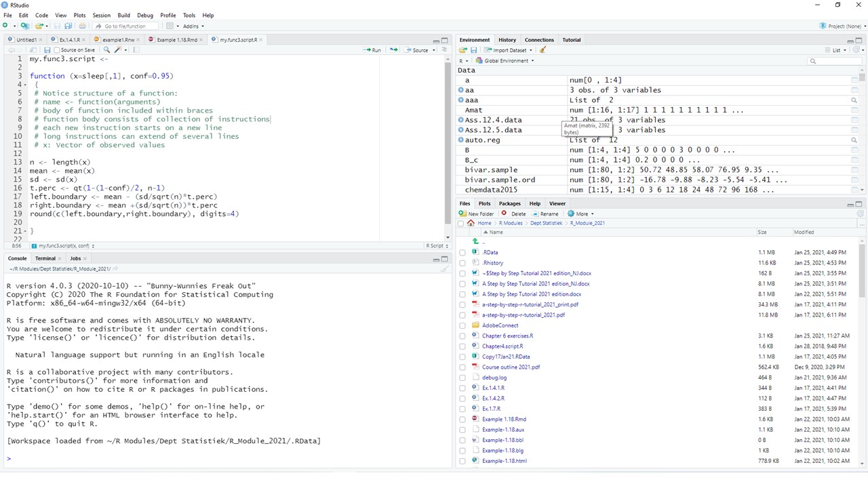This screenshot has width=868, height=488.
Task: Expand the auto.reg list in Environment
Action: point(460,140)
